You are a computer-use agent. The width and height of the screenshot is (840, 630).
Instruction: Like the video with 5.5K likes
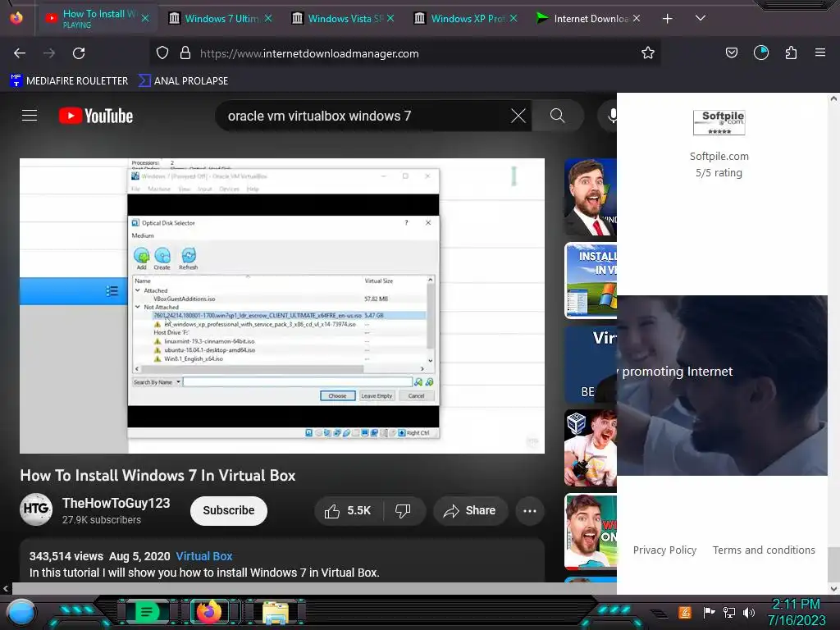348,510
